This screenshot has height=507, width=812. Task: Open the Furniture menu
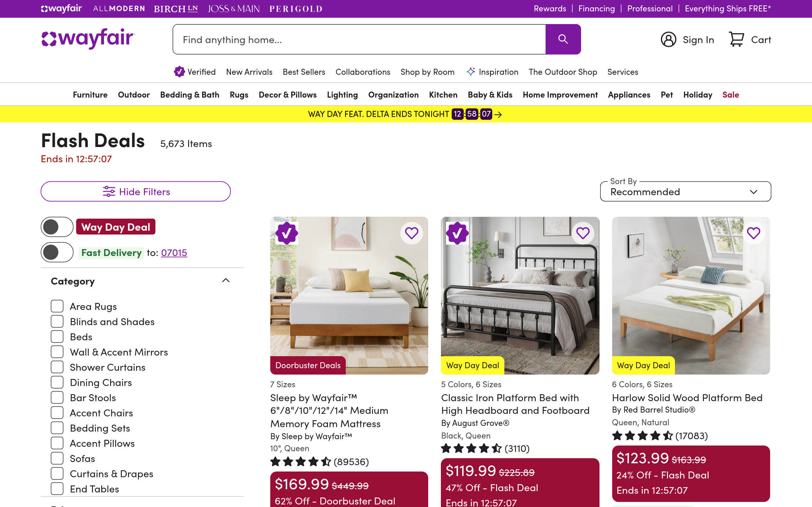click(x=90, y=95)
